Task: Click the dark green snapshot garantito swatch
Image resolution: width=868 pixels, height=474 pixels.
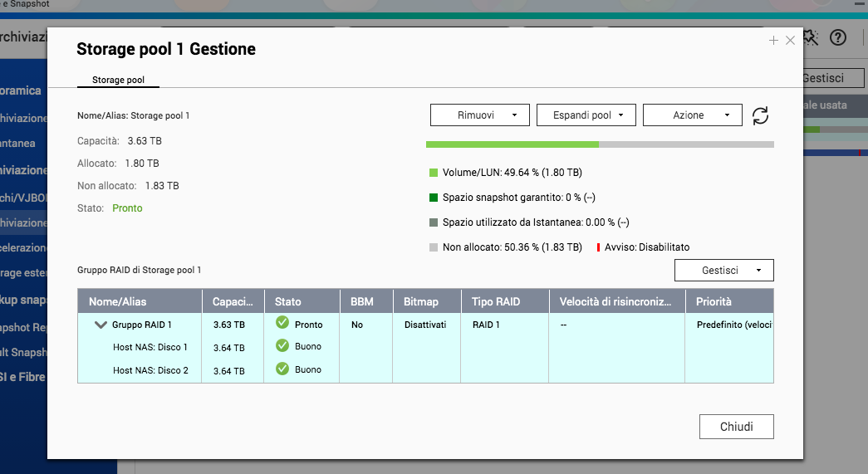Action: tap(434, 198)
